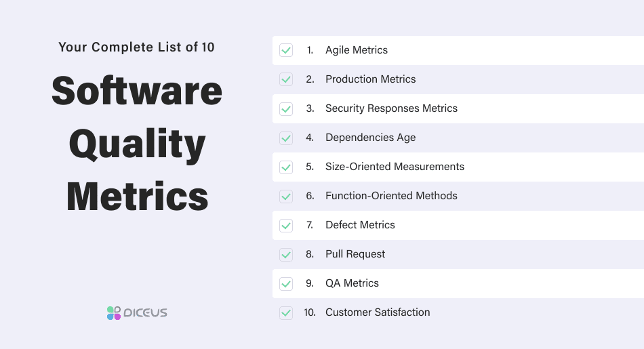
Task: Click the Software Quality Metrics heading
Action: tap(137, 144)
